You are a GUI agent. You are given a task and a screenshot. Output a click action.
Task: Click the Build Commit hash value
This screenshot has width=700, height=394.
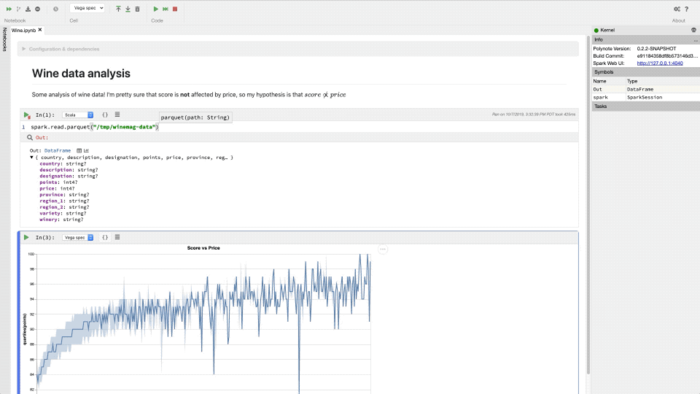667,56
